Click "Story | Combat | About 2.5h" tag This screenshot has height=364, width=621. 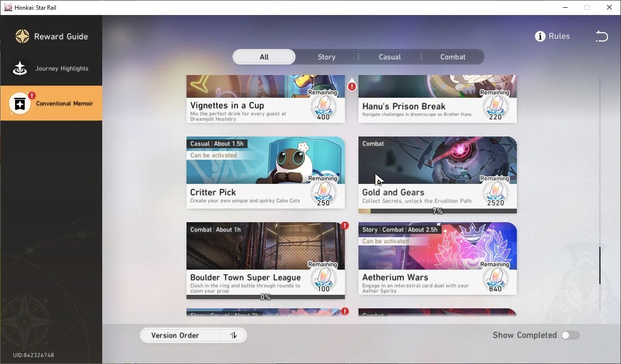pos(400,229)
